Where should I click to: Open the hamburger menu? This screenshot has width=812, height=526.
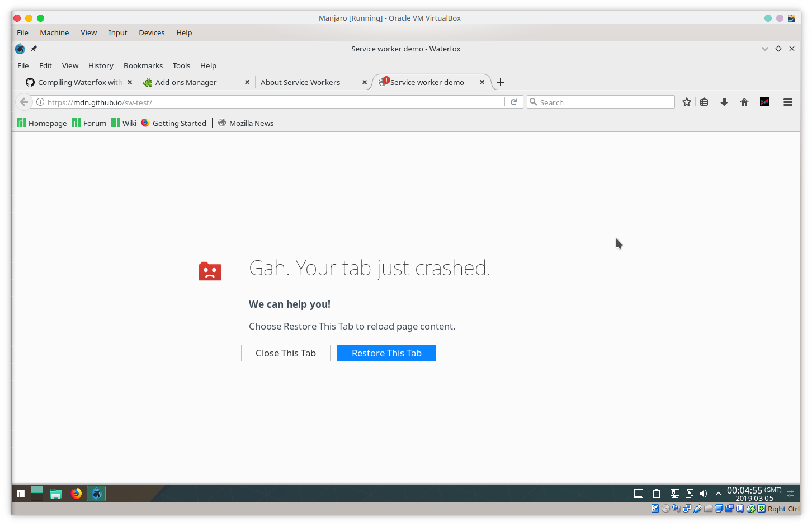tap(788, 102)
